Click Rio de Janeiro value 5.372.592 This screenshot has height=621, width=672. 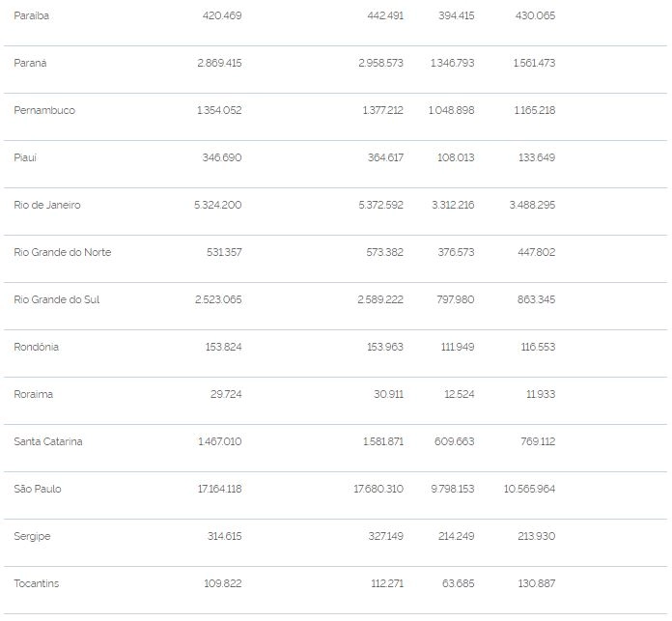pos(380,205)
